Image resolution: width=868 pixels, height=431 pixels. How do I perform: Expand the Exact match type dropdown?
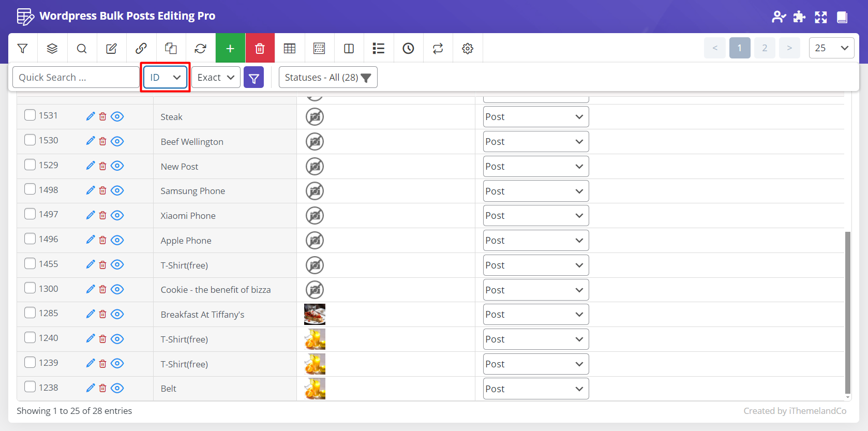click(216, 78)
